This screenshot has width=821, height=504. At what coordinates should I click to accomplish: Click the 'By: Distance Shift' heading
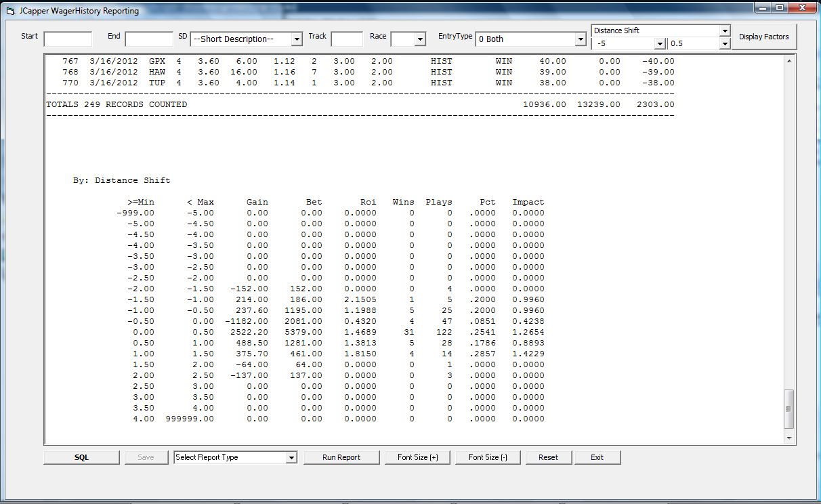coord(122,180)
